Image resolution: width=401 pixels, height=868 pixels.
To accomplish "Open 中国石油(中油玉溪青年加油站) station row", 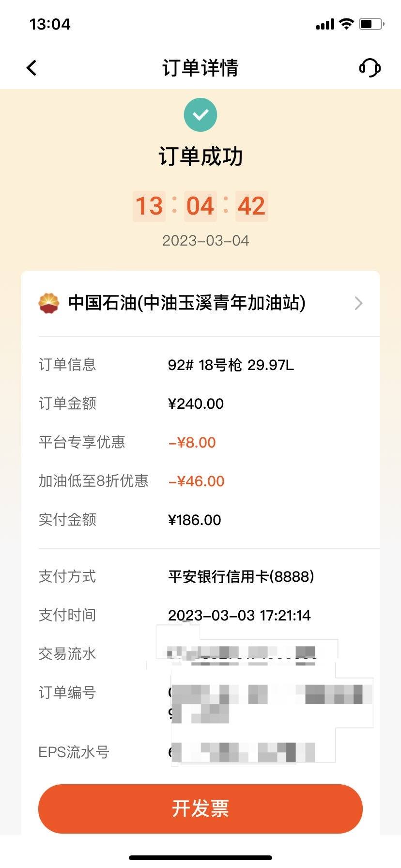I will point(200,303).
